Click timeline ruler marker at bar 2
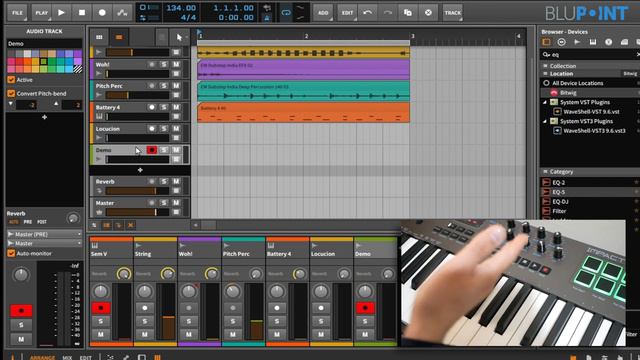This screenshot has height=360, width=640. 306,36
